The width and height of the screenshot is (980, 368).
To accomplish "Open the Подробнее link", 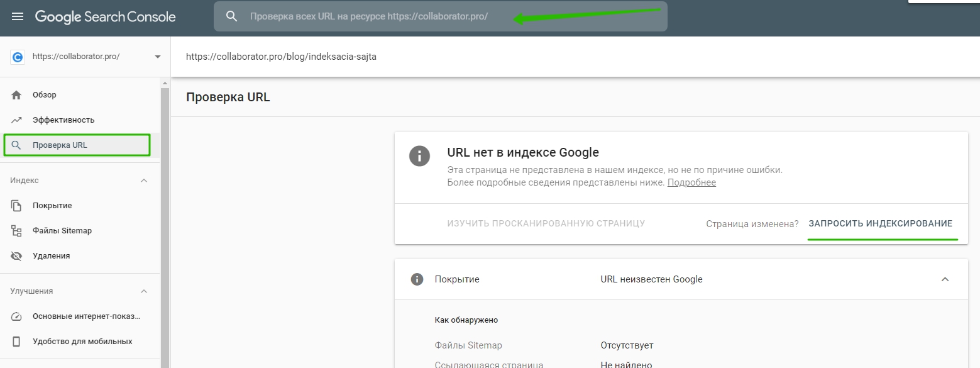I will pos(691,182).
